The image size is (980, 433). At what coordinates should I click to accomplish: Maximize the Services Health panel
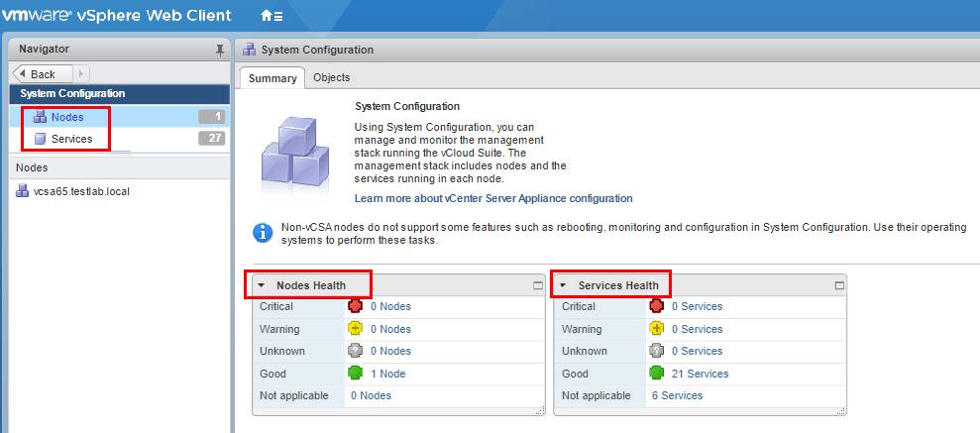[x=839, y=285]
